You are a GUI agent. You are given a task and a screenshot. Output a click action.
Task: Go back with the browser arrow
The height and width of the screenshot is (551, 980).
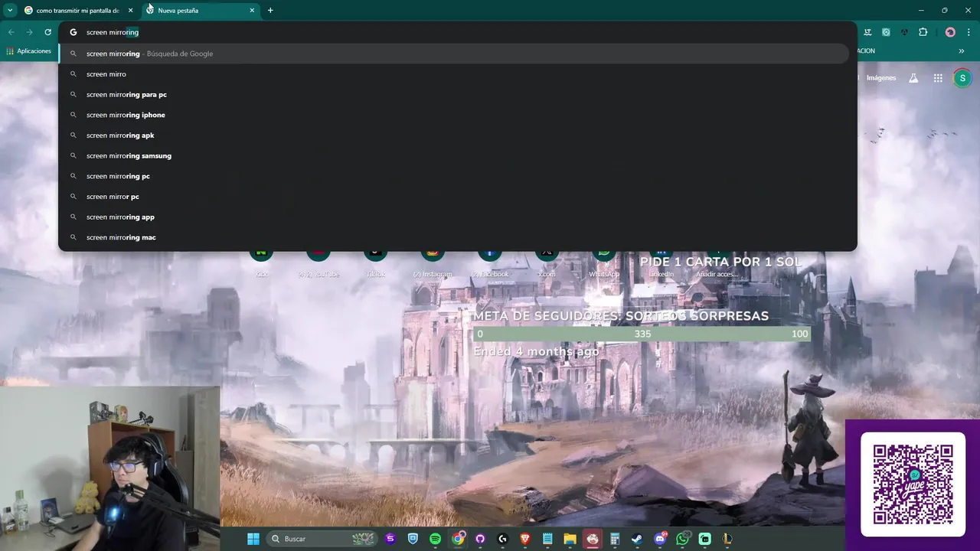[11, 32]
